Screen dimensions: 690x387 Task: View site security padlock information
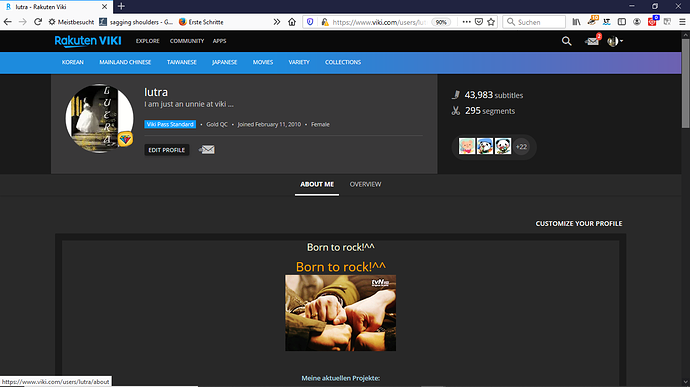325,22
